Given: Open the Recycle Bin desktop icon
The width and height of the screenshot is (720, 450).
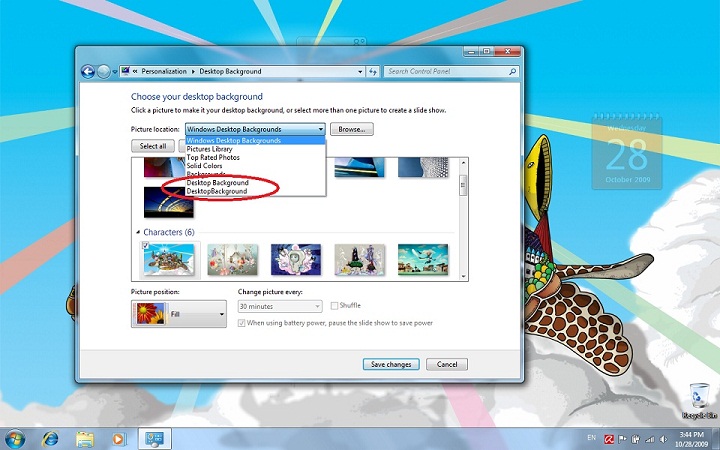Looking at the screenshot, I should coord(699,401).
